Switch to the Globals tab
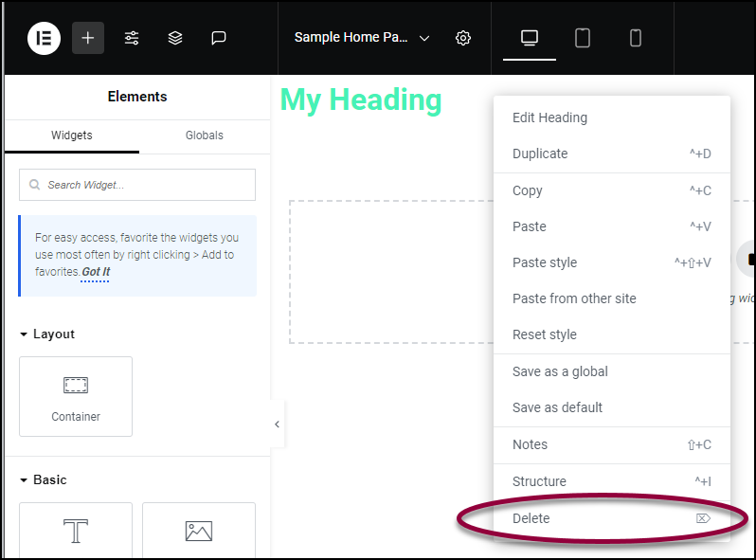This screenshot has height=560, width=756. click(x=205, y=135)
